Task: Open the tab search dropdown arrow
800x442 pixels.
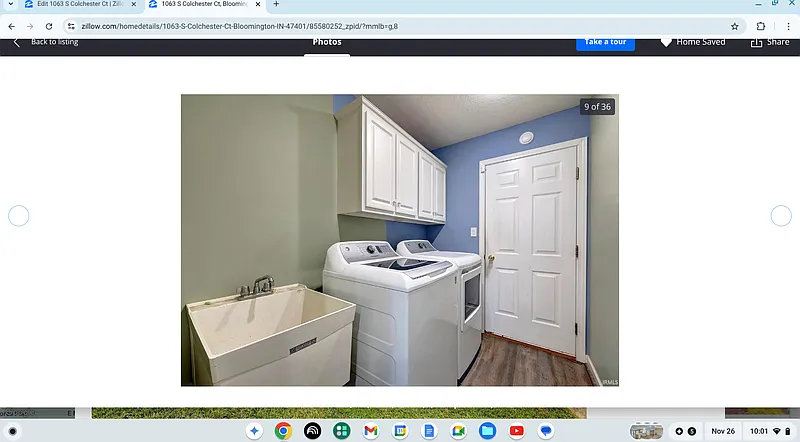Action: (11, 4)
